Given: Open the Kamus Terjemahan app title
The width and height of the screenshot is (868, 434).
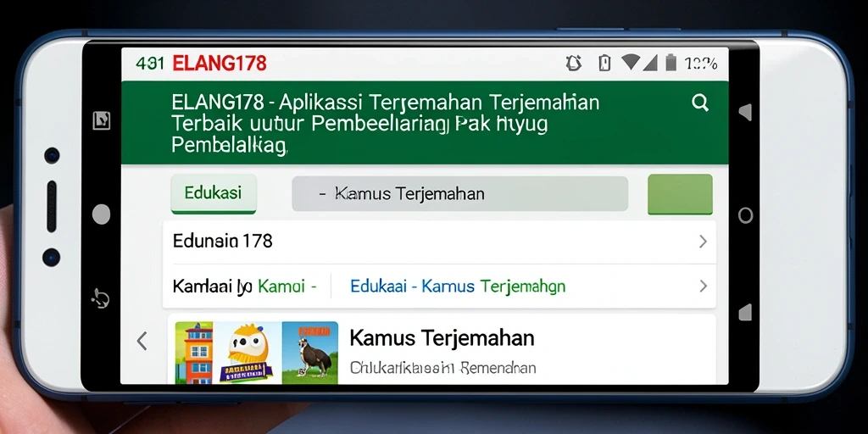Looking at the screenshot, I should pos(442,337).
